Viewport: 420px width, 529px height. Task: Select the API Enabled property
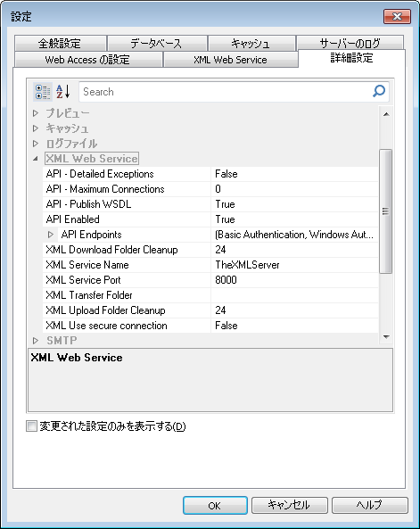127,219
